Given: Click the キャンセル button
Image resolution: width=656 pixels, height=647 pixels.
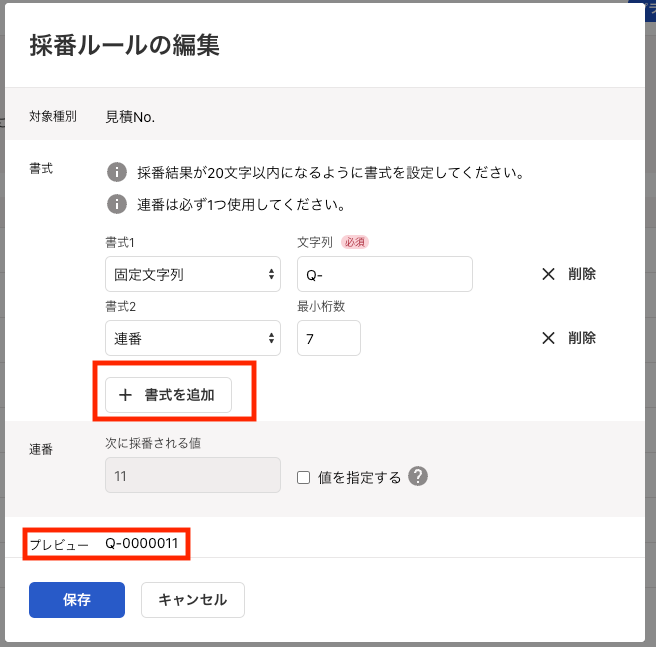Looking at the screenshot, I should [x=193, y=600].
